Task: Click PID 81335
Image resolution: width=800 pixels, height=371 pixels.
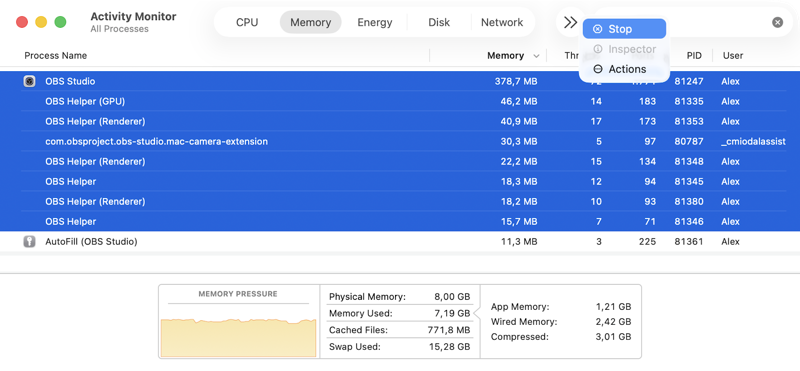Action: pos(689,102)
